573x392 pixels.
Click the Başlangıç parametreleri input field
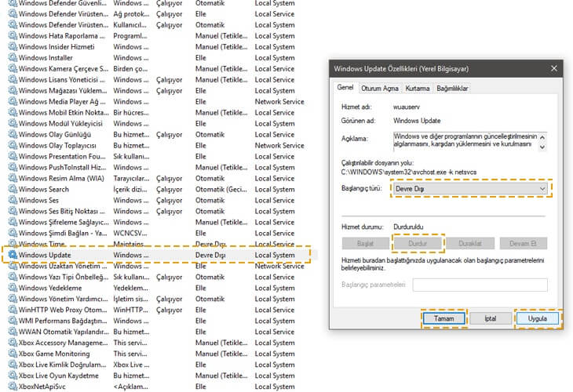(x=480, y=285)
